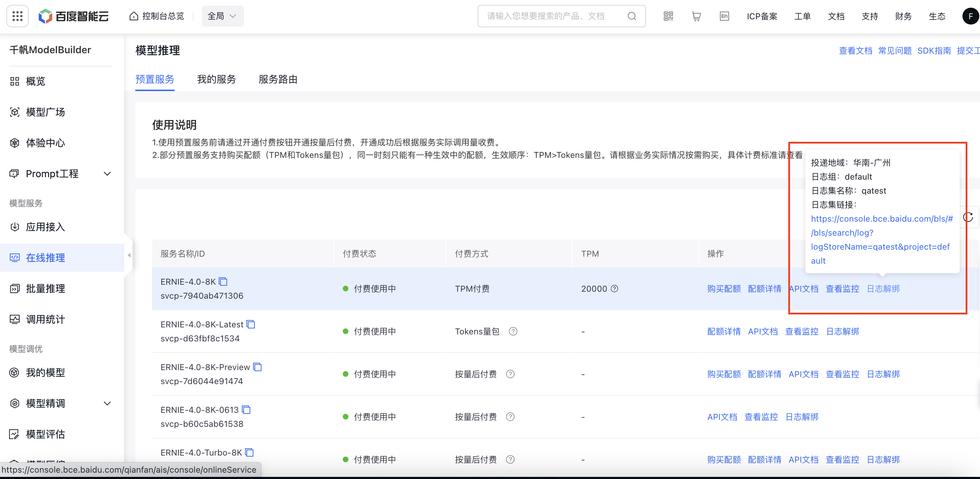Screen dimensions: 980x479
Task: Open ICP备案 in the top menu
Action: (x=762, y=16)
